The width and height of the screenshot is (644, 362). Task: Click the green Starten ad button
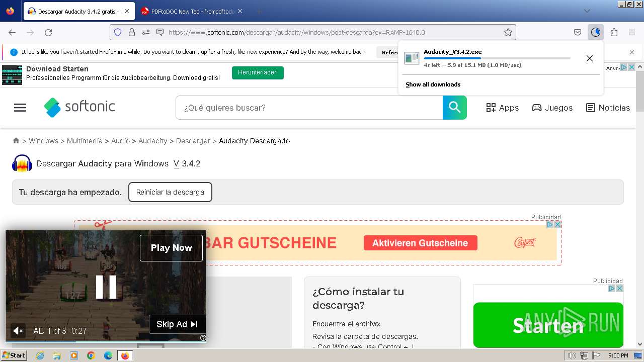pyautogui.click(x=548, y=325)
